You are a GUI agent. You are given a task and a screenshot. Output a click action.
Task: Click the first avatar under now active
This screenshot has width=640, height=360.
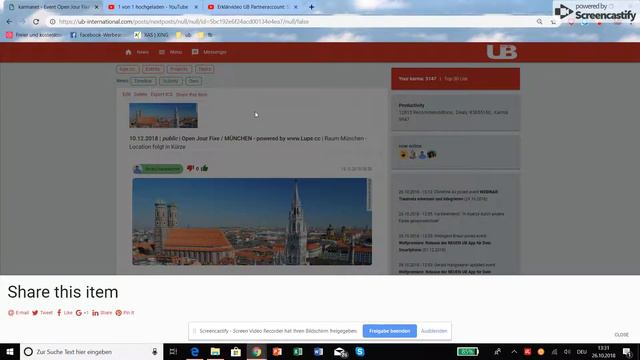403,155
